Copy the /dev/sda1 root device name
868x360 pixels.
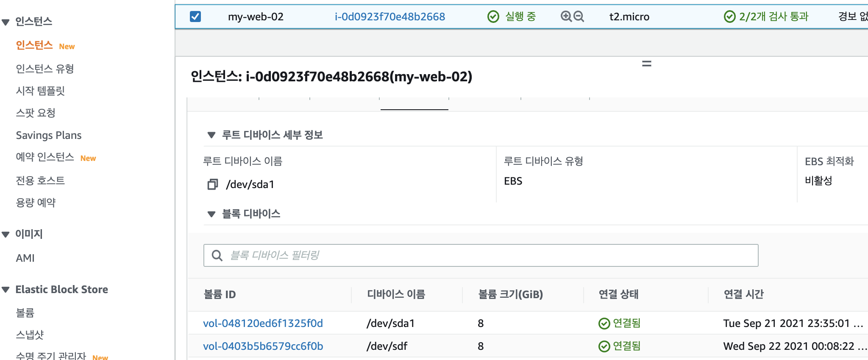(x=212, y=184)
